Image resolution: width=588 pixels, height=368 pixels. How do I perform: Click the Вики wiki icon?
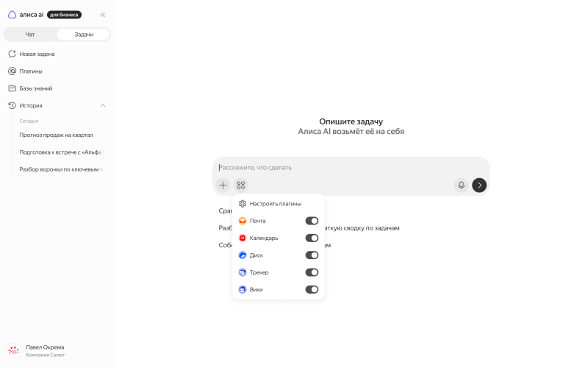243,289
